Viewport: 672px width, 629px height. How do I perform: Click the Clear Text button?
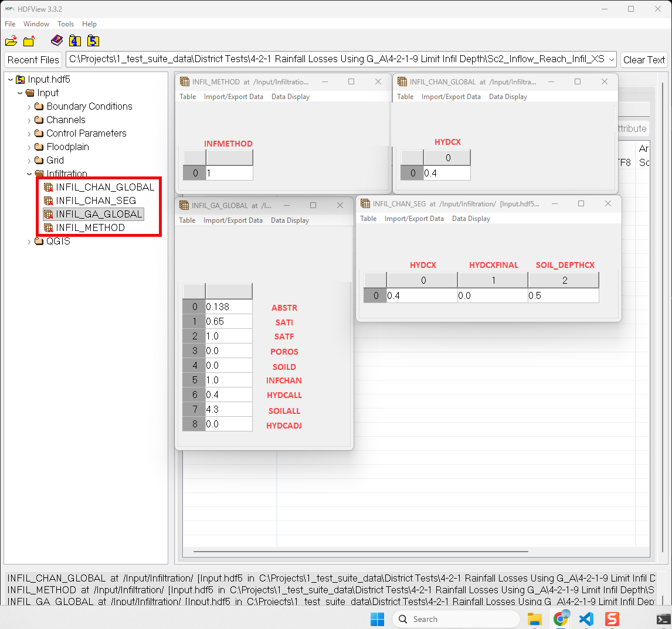tap(644, 60)
